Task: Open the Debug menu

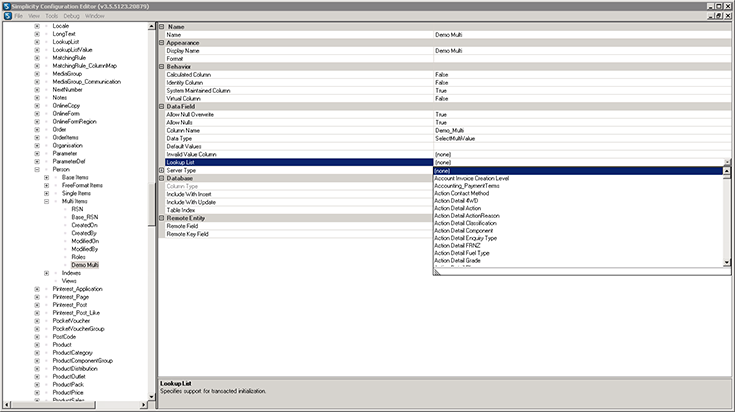Action: (71, 17)
